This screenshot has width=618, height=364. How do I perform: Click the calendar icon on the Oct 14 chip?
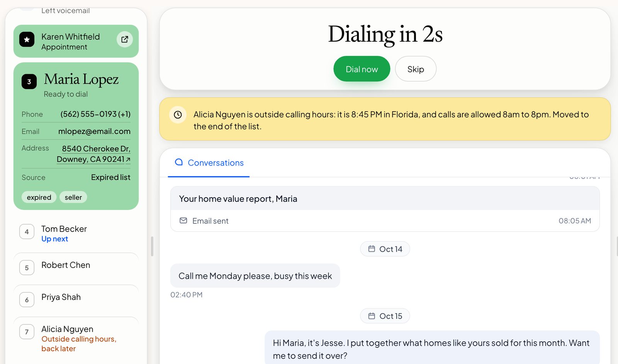pyautogui.click(x=372, y=249)
